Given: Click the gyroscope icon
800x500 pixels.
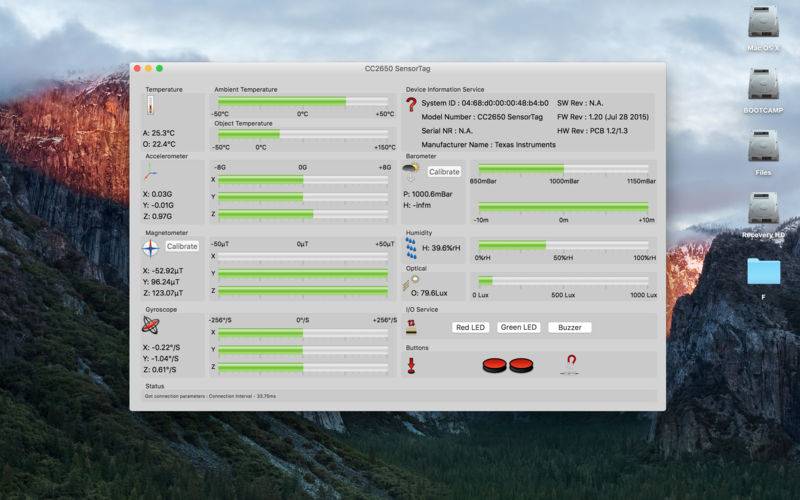Looking at the screenshot, I should (151, 324).
